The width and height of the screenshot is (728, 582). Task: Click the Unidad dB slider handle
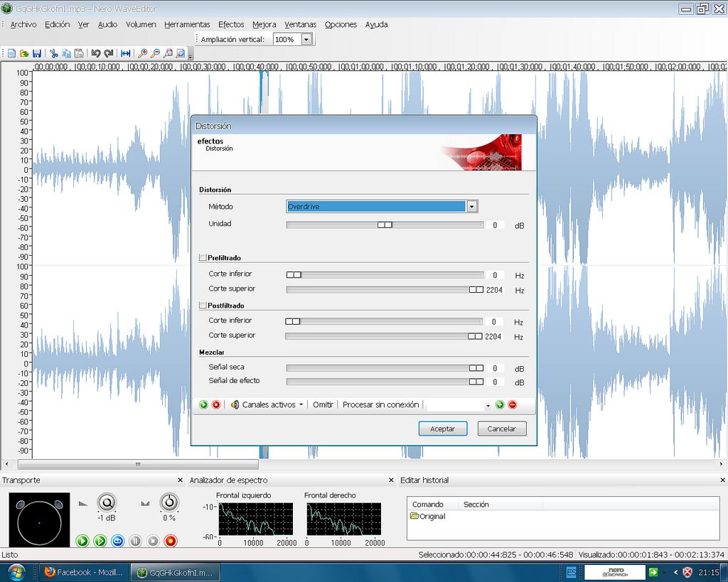coord(385,225)
